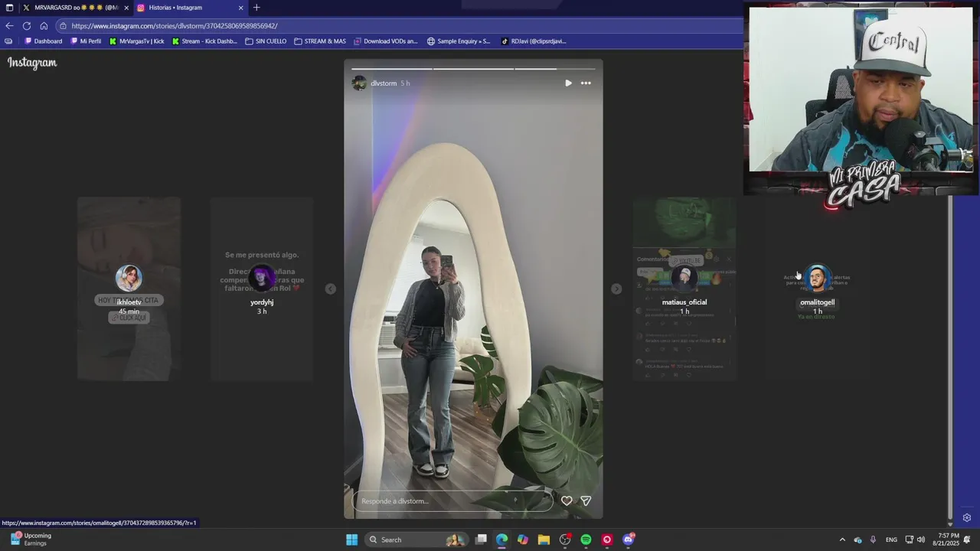Play the paused dlvstorm story

tap(568, 83)
